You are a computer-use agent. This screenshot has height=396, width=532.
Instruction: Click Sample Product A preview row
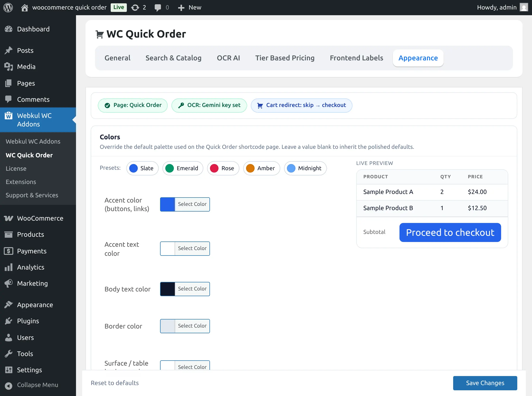tap(432, 192)
